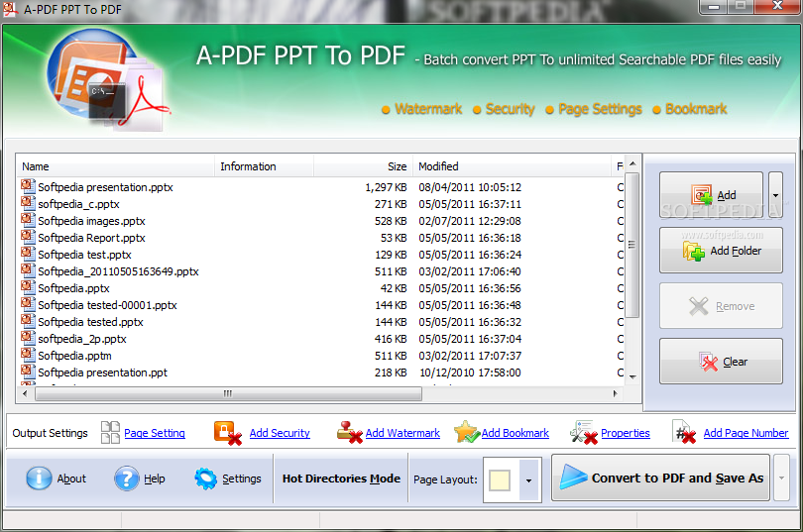Screen dimensions: 803x532
Task: Click the Help question mark icon
Action: 127,479
